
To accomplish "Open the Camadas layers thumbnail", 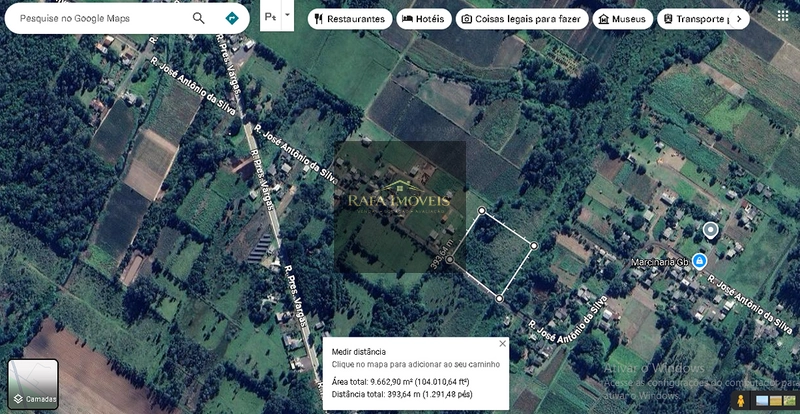I will tap(33, 384).
